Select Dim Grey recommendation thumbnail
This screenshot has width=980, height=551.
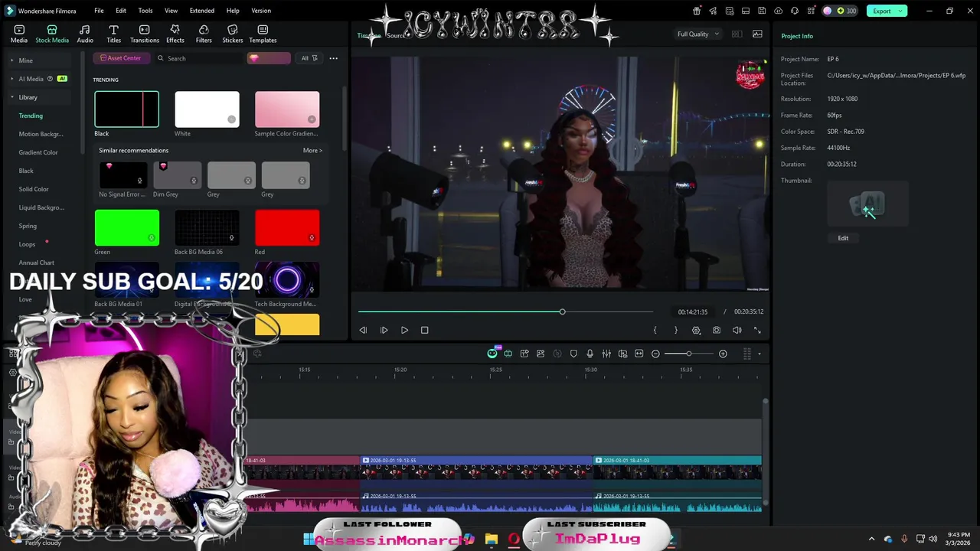click(x=177, y=175)
